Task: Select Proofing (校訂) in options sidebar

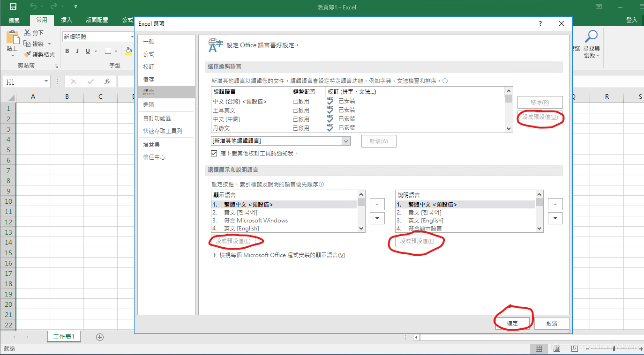Action: coord(166,67)
